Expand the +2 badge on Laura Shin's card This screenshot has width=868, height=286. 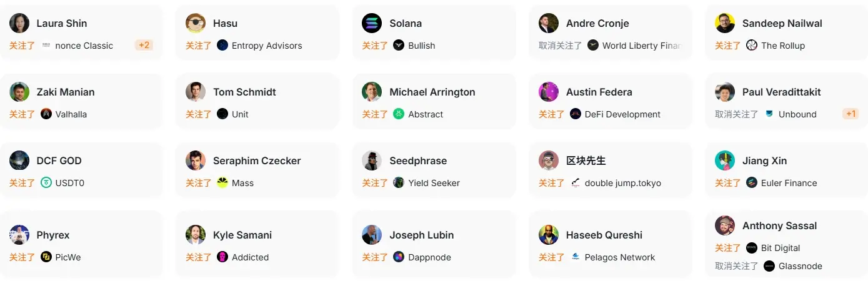tap(144, 45)
